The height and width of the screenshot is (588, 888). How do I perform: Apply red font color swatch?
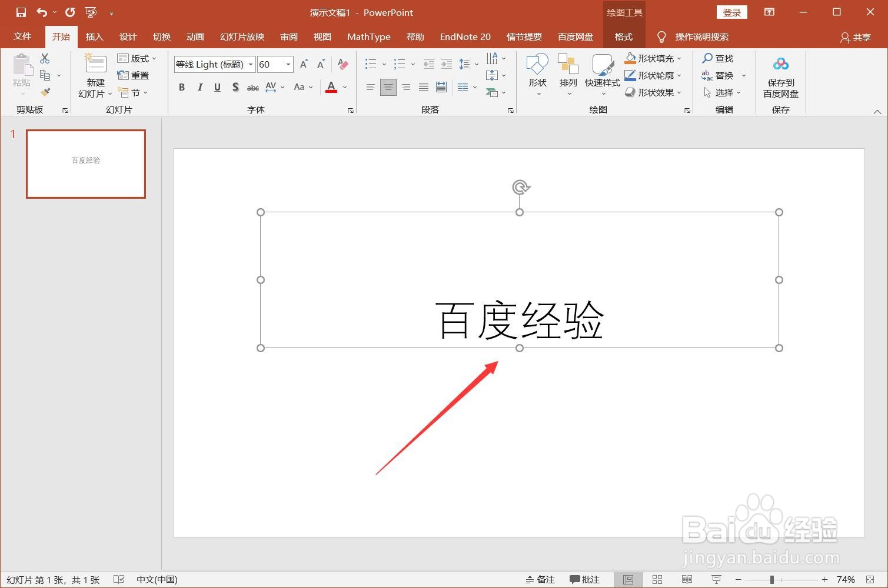coord(331,88)
